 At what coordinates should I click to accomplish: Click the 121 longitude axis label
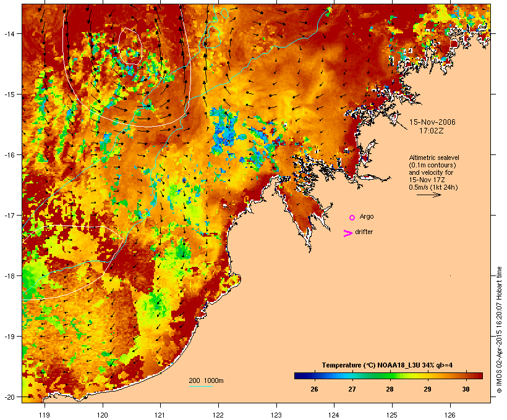[160, 415]
